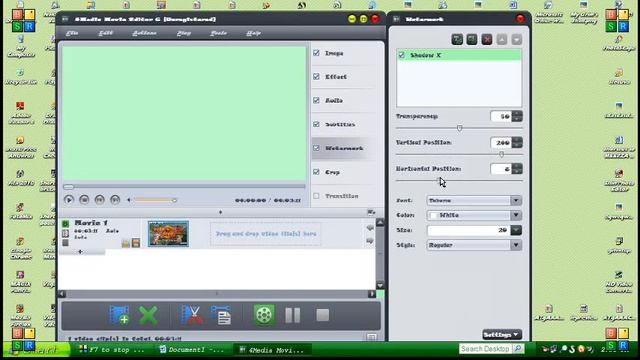
Task: Enable the Transition checkbox
Action: [x=316, y=196]
